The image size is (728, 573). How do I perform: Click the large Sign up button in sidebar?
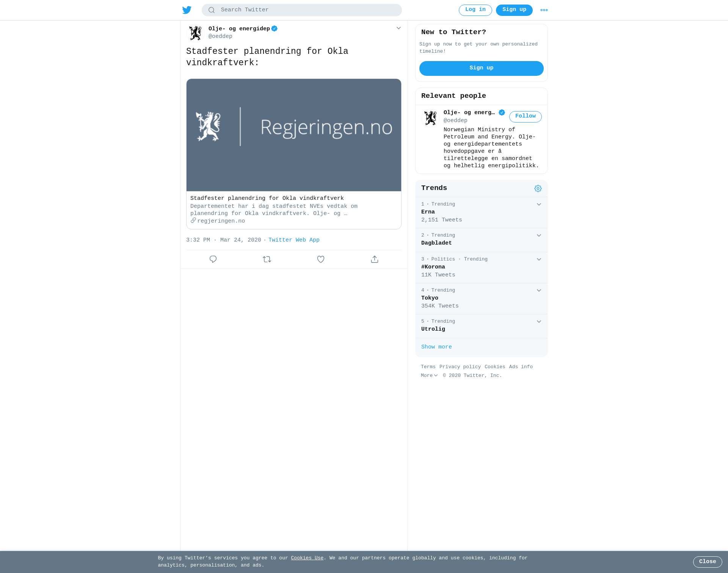coord(482,68)
